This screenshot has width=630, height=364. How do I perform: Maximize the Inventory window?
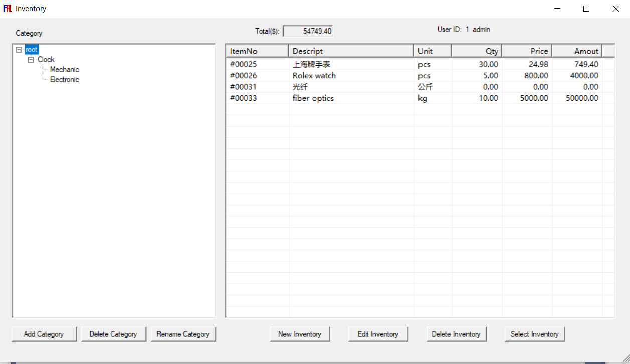click(x=586, y=9)
